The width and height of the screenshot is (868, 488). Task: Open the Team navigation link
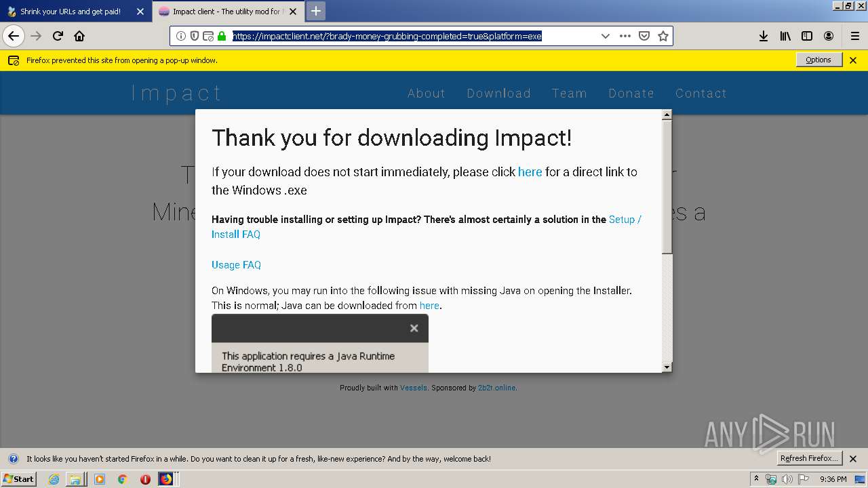click(570, 94)
